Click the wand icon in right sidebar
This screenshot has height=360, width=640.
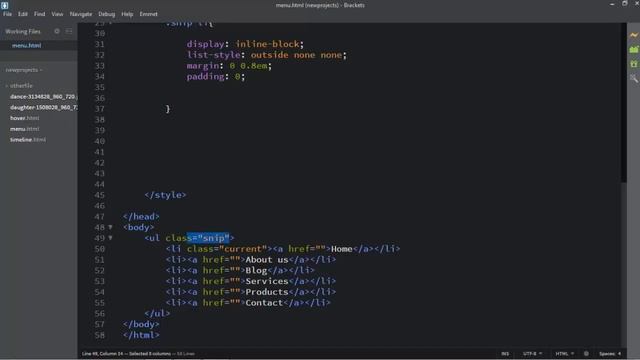pos(633,78)
